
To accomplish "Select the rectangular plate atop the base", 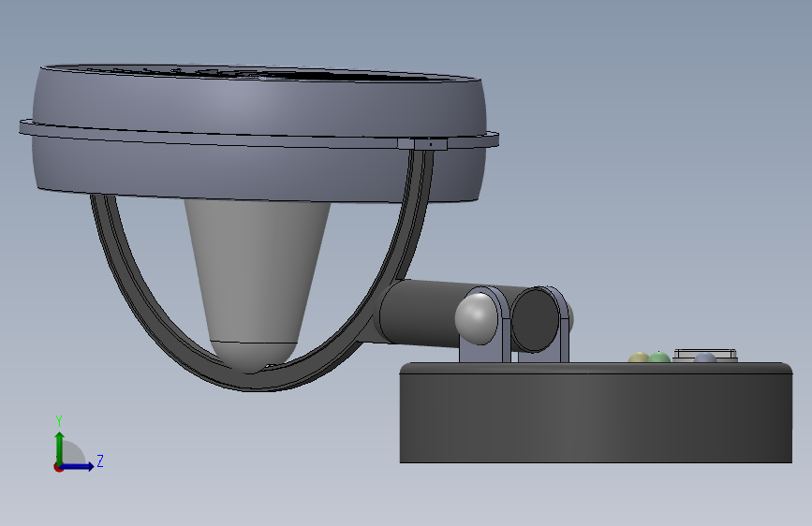I will click(705, 355).
